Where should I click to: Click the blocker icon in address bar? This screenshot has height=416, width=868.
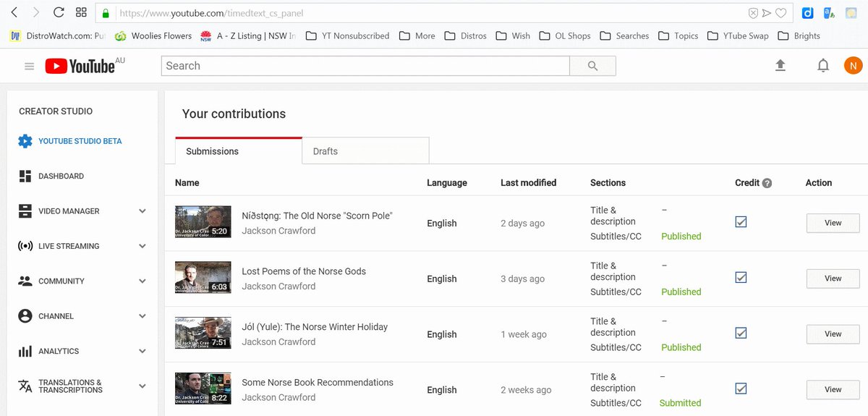point(753,13)
